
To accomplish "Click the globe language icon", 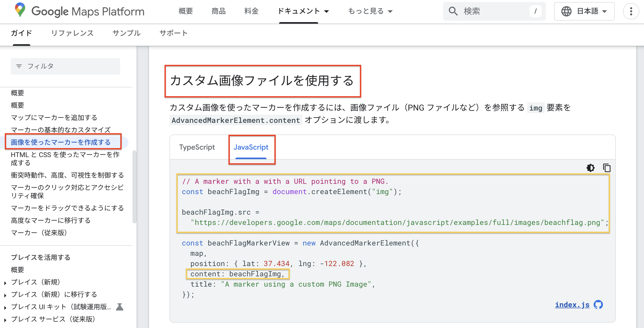I will [x=566, y=11].
